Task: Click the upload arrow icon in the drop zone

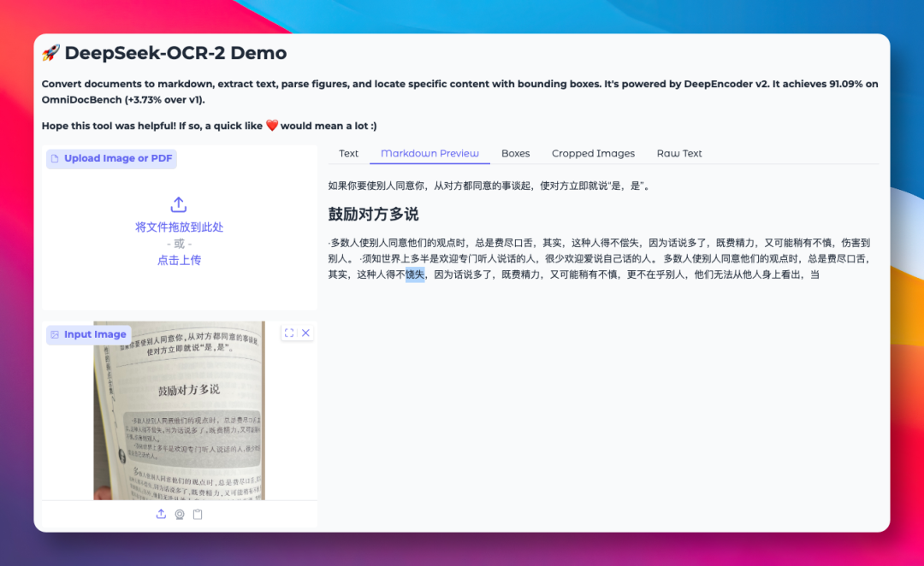Action: 179,204
